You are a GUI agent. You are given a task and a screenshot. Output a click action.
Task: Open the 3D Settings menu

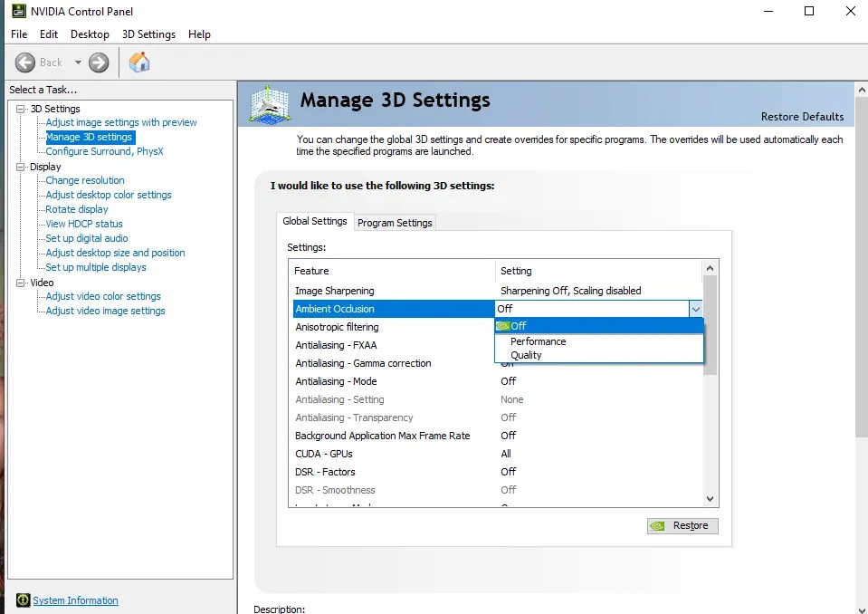[x=148, y=34]
